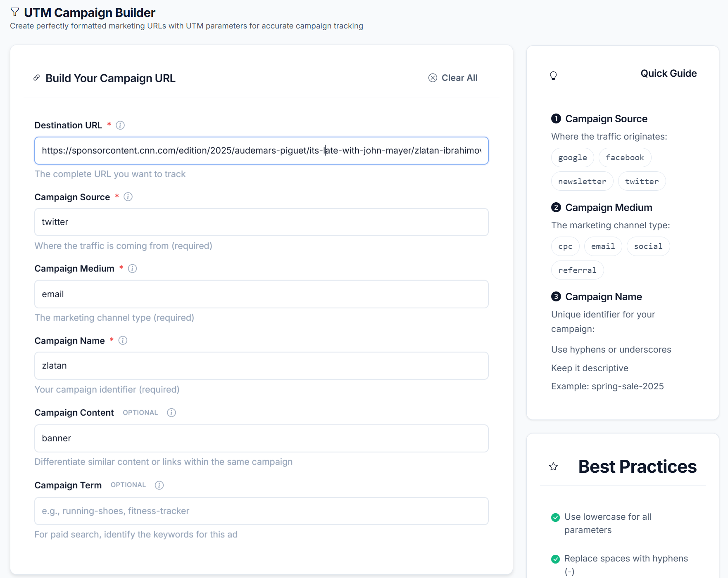Click the Destination URL info icon
The width and height of the screenshot is (728, 578).
tap(120, 125)
